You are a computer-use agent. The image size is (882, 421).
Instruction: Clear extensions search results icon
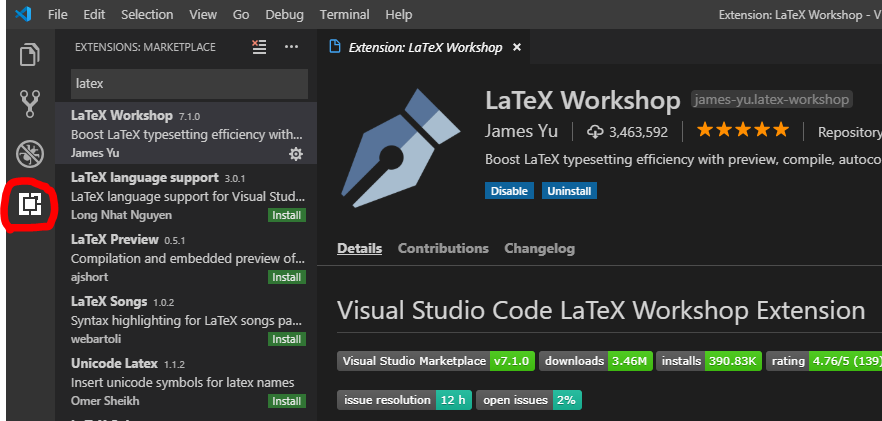pyautogui.click(x=260, y=47)
